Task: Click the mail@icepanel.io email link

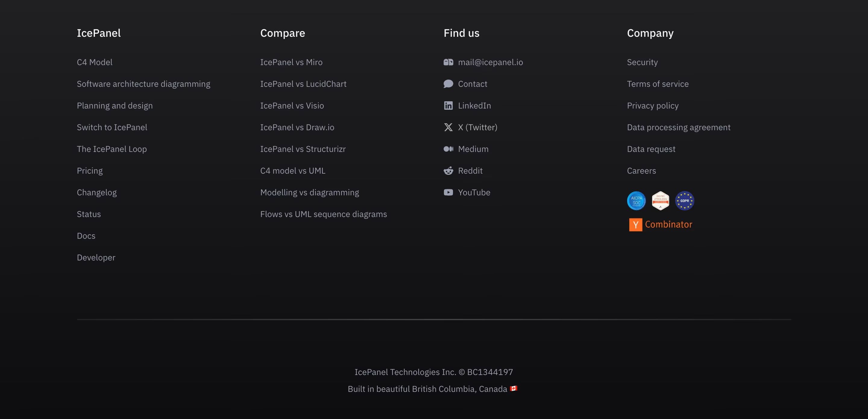Action: [490, 62]
